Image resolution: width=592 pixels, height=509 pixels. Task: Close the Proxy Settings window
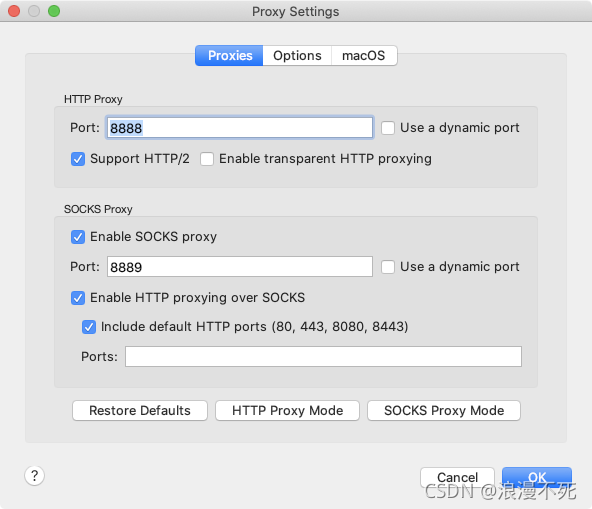[x=14, y=11]
